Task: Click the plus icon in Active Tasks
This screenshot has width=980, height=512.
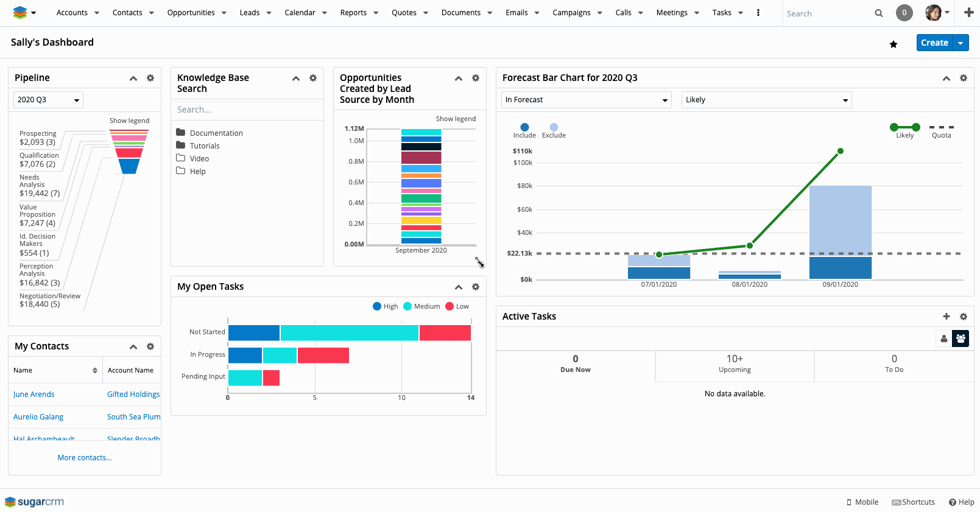Action: [946, 317]
